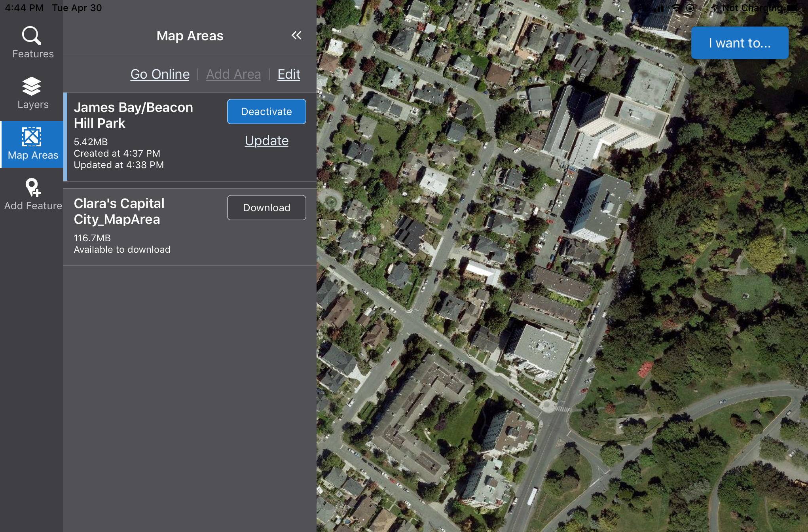Open the Features search icon

(x=32, y=36)
